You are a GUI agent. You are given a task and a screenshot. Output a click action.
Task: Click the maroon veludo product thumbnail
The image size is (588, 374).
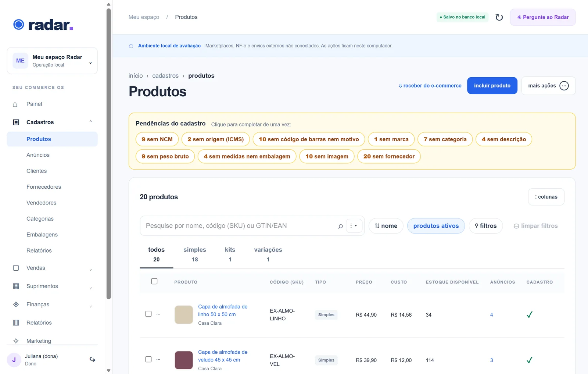184,360
